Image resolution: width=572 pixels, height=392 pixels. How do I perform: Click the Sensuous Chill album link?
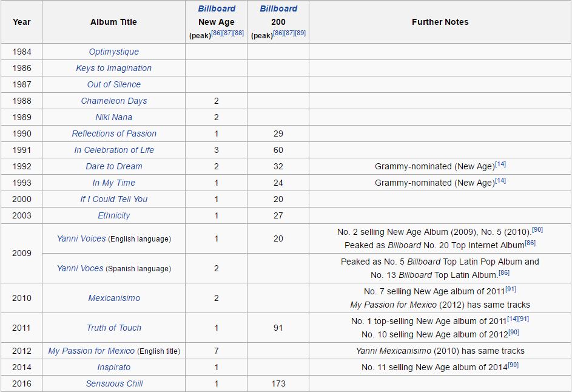point(113,384)
